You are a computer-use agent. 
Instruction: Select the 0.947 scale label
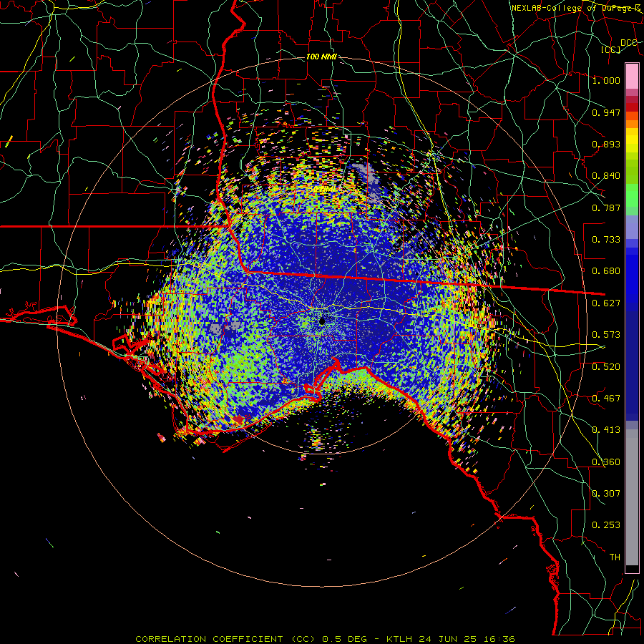(x=606, y=112)
